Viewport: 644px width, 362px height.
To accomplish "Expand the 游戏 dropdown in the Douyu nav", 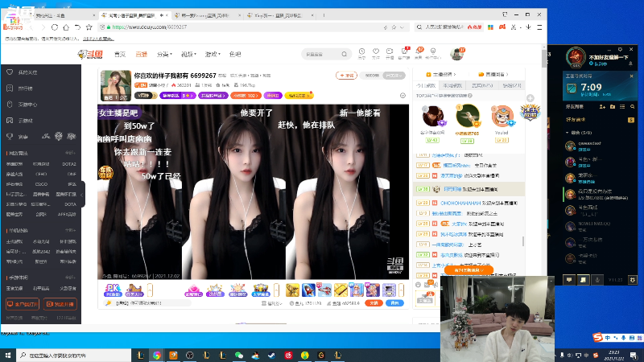I will click(x=213, y=54).
